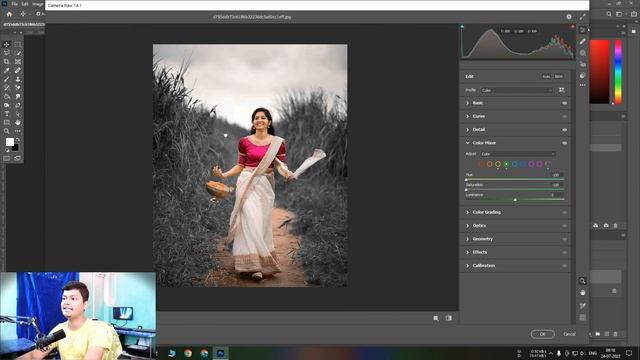Toggle Camera Raw grid overlay icon
The image size is (640, 360).
click(582, 317)
